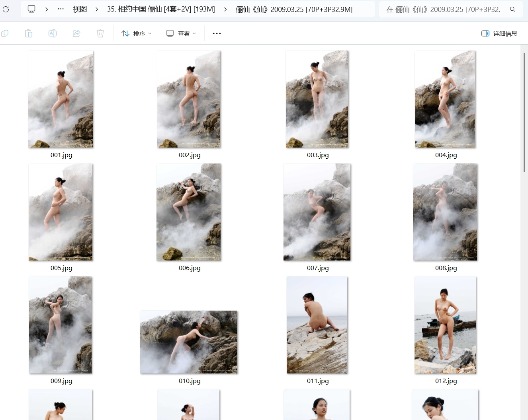
Task: Click the 009.jpg file name
Action: pos(61,381)
